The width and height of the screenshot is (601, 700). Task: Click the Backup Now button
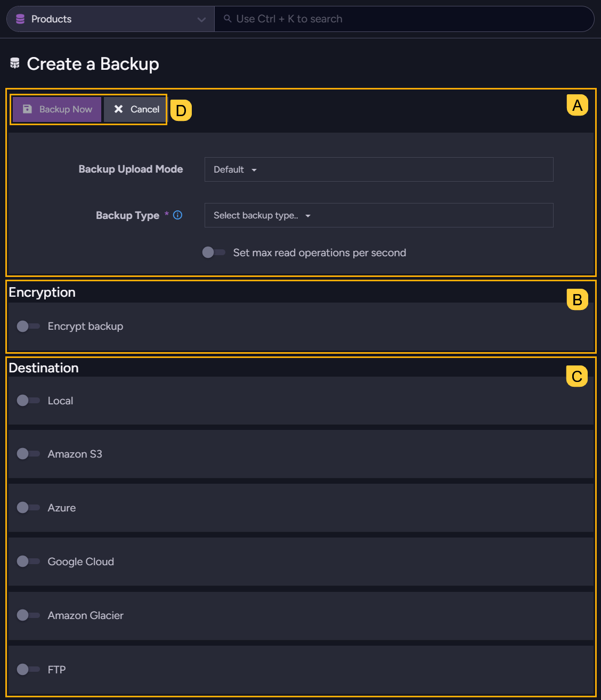[x=56, y=109]
